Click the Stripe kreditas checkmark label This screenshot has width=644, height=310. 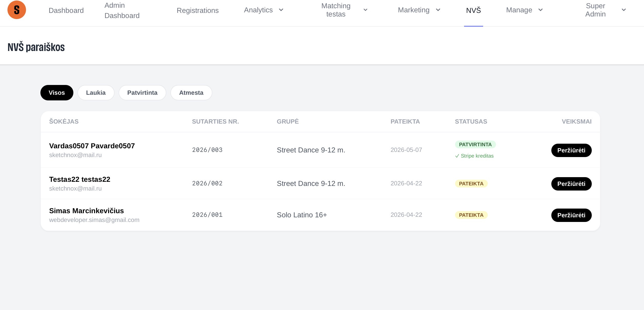(474, 156)
